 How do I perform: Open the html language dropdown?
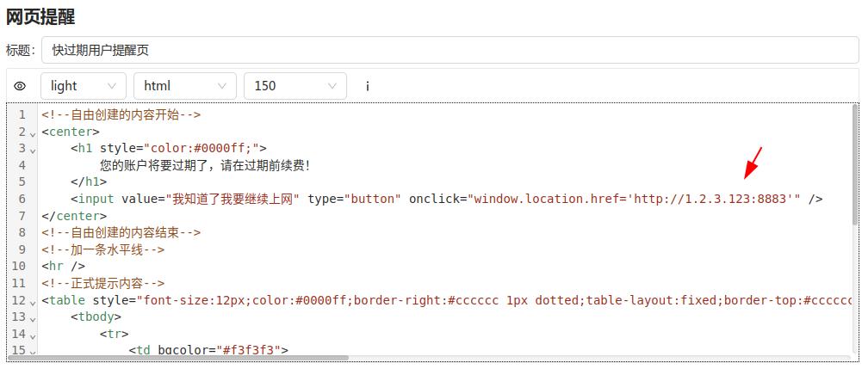click(184, 86)
